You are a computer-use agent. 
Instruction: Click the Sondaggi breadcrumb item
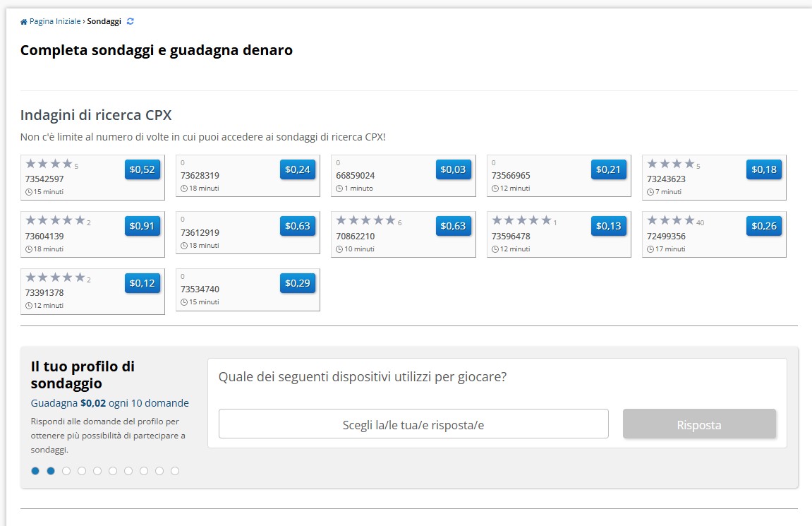point(104,21)
